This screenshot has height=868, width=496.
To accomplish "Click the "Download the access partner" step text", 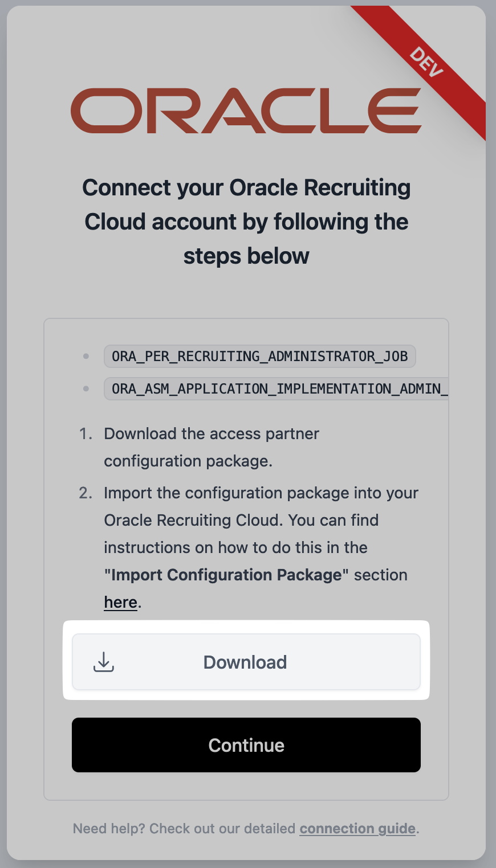I will pos(211,434).
